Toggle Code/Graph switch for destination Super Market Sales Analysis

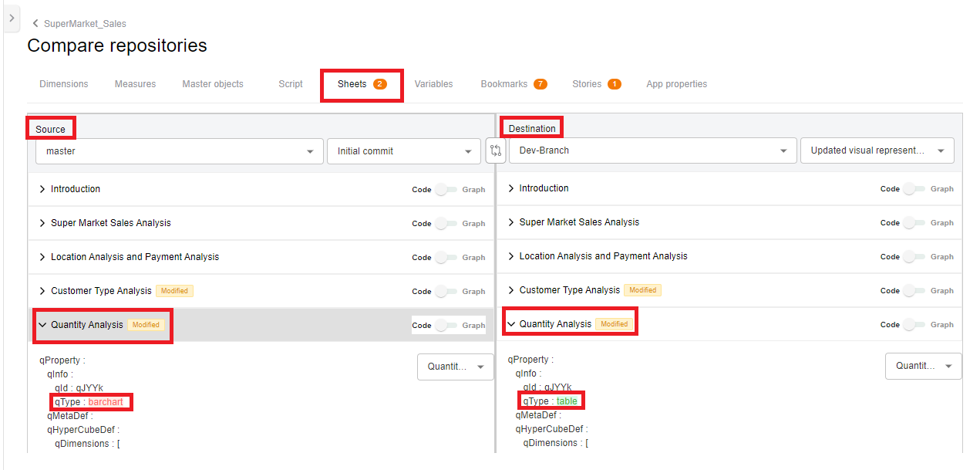pyautogui.click(x=914, y=223)
